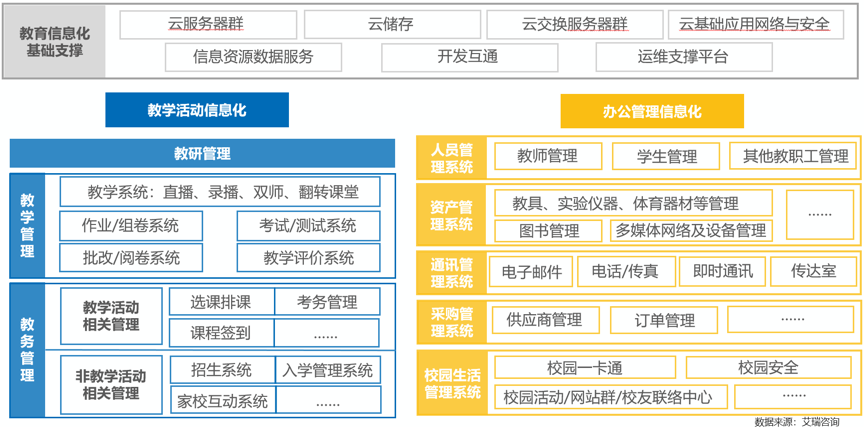This screenshot has width=864, height=427.
Task: Click the 教学管理 vertical label
Action: click(x=27, y=226)
